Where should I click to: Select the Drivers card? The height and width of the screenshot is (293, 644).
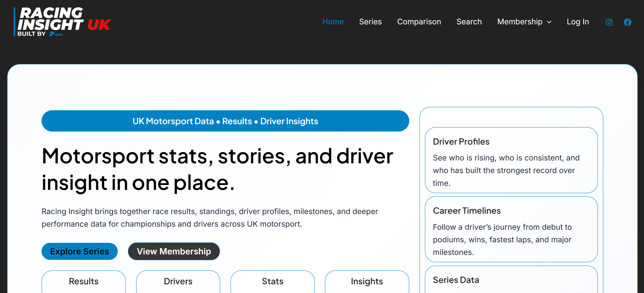point(178,281)
